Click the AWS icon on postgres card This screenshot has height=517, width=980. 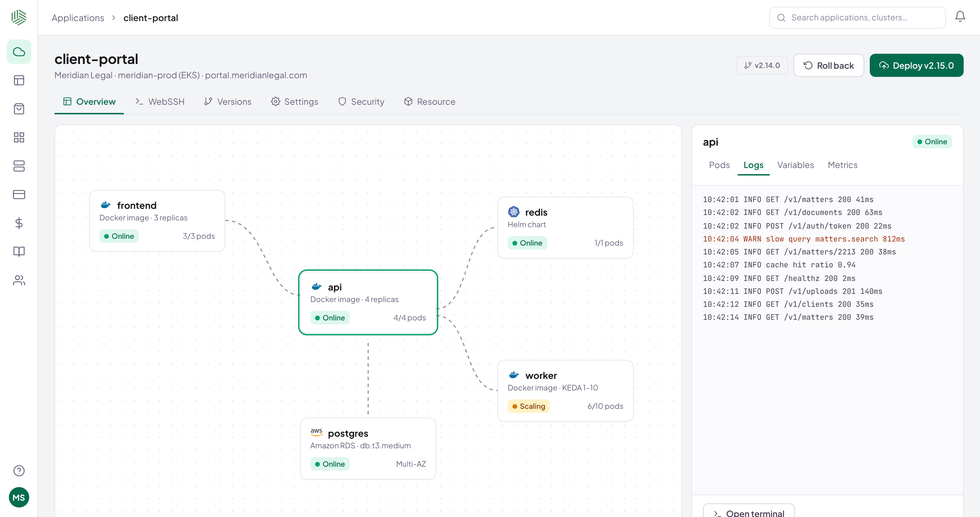pos(316,433)
